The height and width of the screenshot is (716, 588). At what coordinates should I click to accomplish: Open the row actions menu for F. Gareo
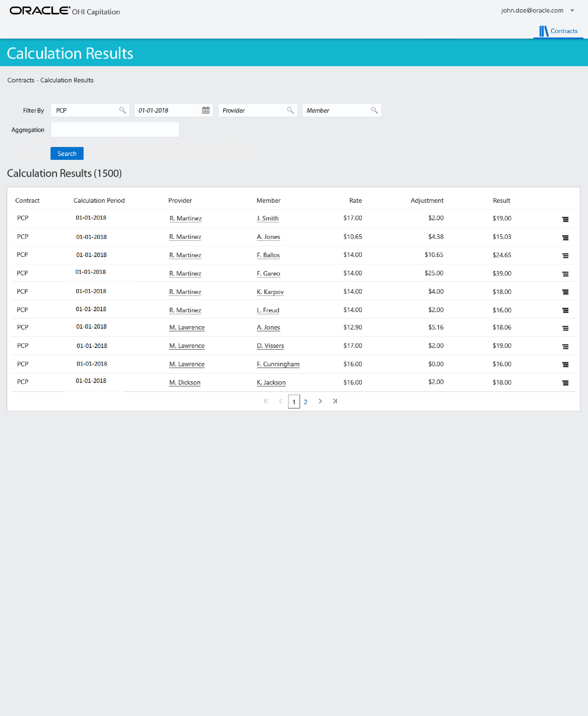pos(566,274)
